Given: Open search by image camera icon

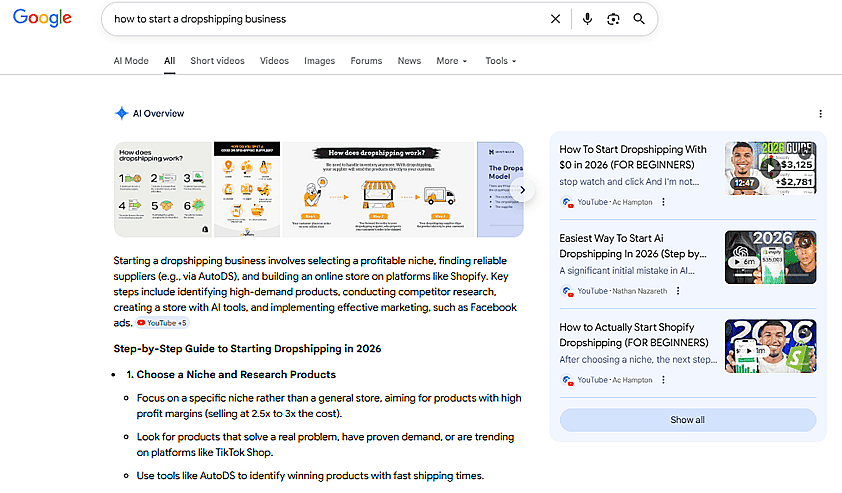Looking at the screenshot, I should 613,19.
